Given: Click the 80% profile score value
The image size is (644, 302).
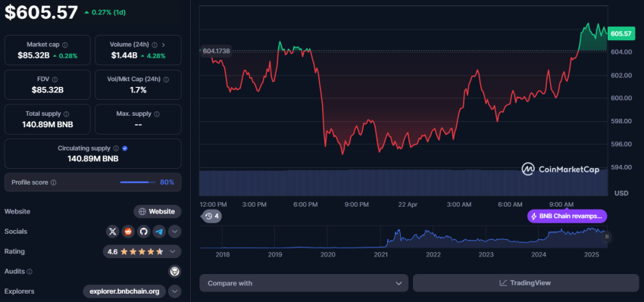Looking at the screenshot, I should 167,182.
